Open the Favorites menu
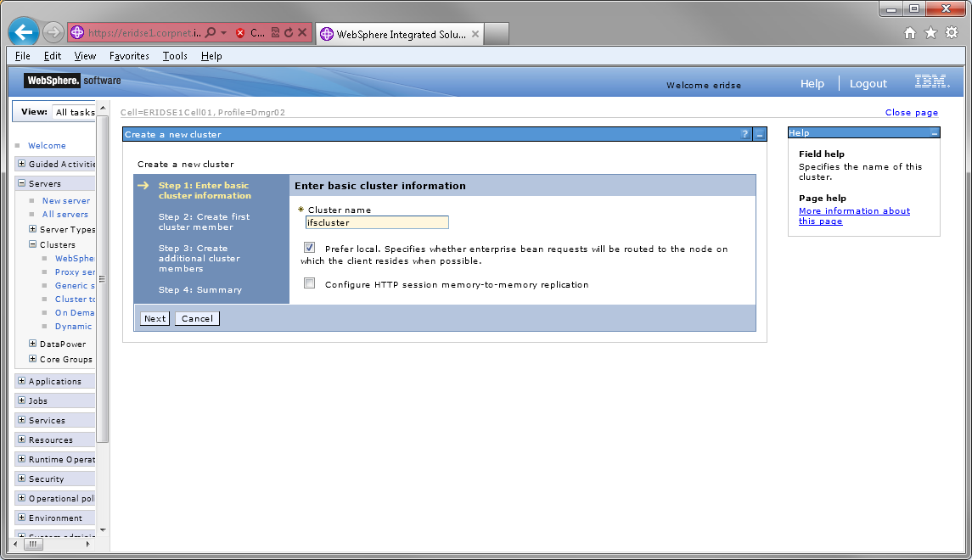This screenshot has height=560, width=972. tap(129, 56)
